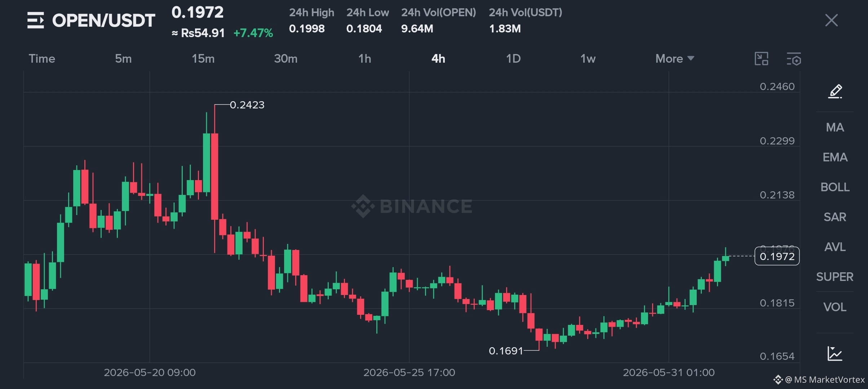
Task: Expand the More timeframes dropdown
Action: 674,58
